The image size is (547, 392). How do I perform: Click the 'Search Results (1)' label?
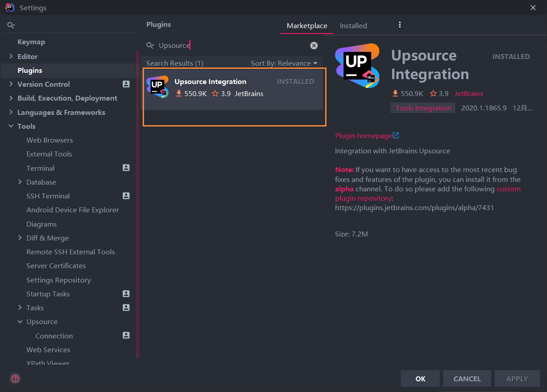[x=175, y=63]
